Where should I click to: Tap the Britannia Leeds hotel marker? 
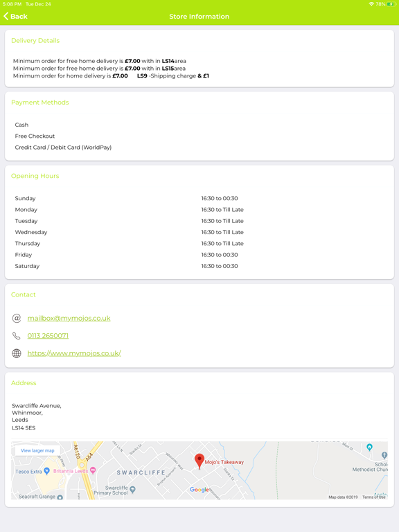pos(93,470)
